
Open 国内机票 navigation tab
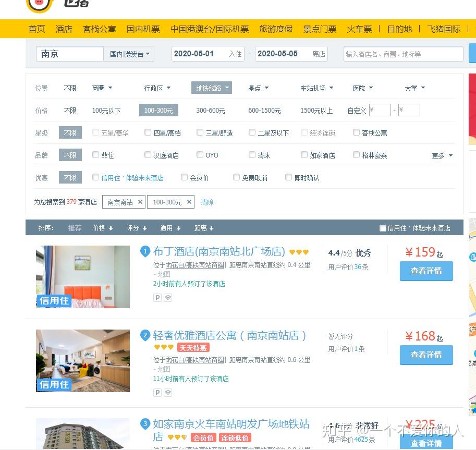click(x=143, y=29)
